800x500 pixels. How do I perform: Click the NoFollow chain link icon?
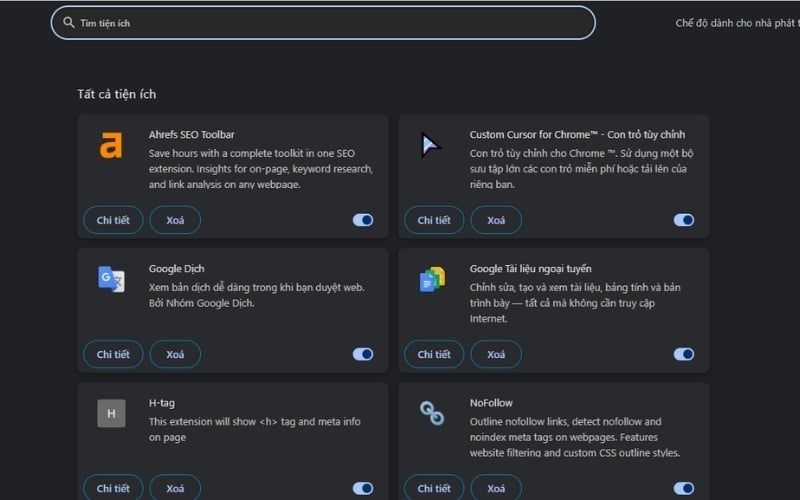coord(432,413)
